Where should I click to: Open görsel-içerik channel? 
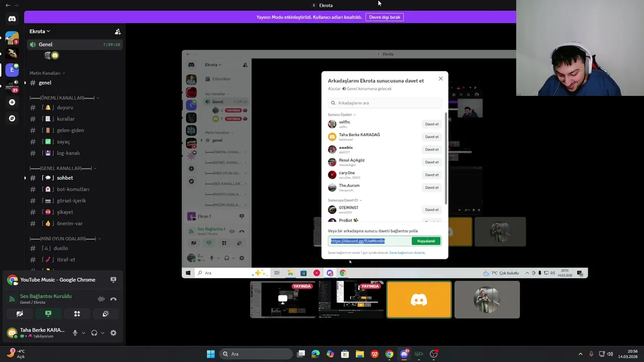(x=75, y=201)
